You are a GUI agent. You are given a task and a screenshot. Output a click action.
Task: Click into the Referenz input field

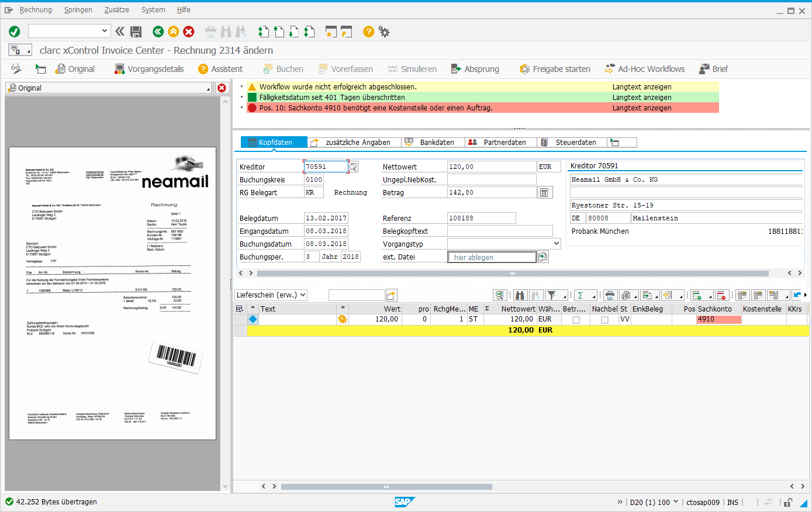click(481, 218)
